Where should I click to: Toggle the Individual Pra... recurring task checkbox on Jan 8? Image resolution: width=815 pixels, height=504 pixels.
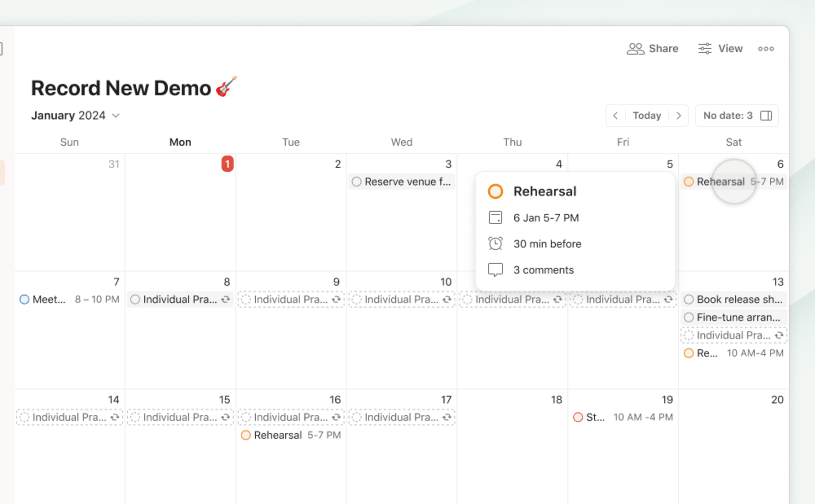(135, 299)
